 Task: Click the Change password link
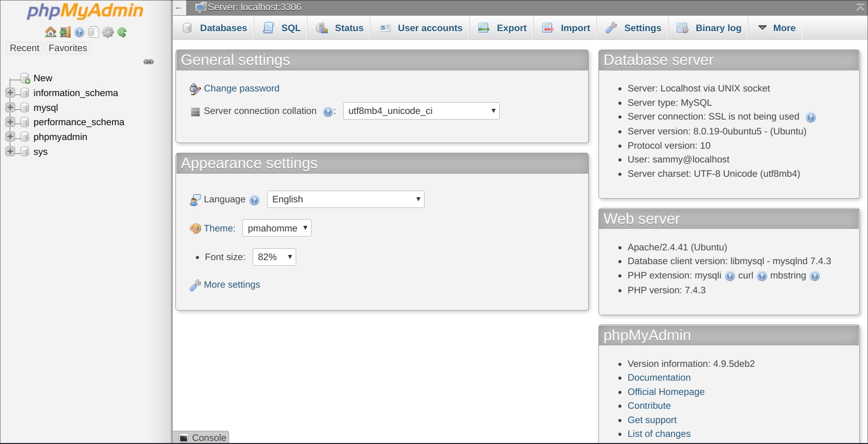click(241, 88)
